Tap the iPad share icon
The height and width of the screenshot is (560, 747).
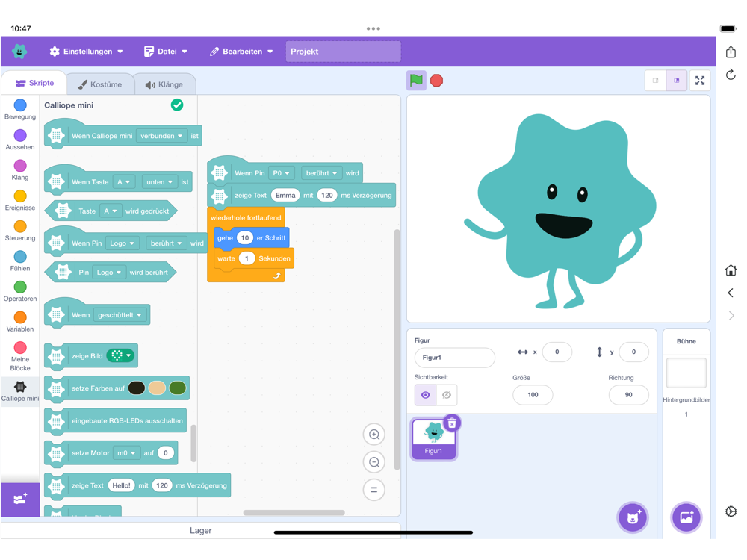731,52
